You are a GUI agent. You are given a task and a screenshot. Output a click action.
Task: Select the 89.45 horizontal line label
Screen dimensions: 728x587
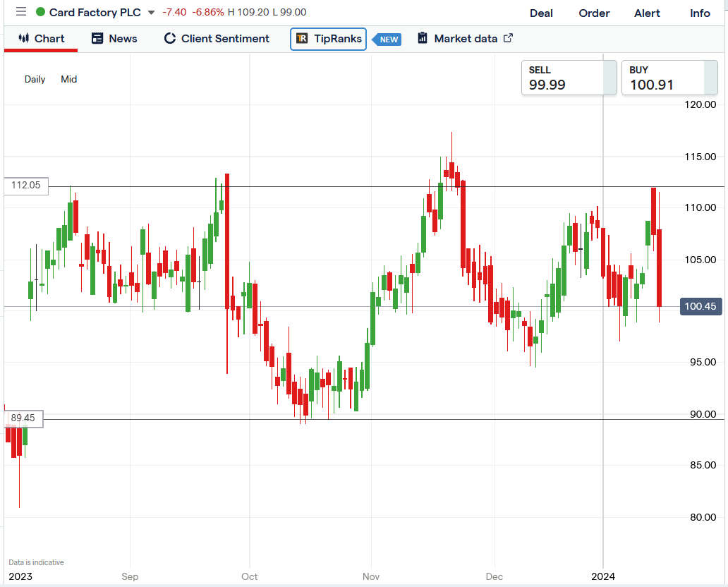point(23,418)
